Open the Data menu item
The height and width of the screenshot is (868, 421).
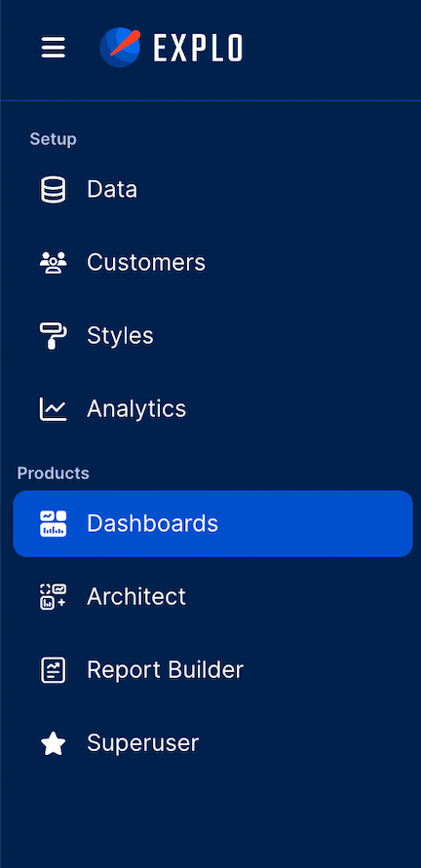tap(212, 190)
